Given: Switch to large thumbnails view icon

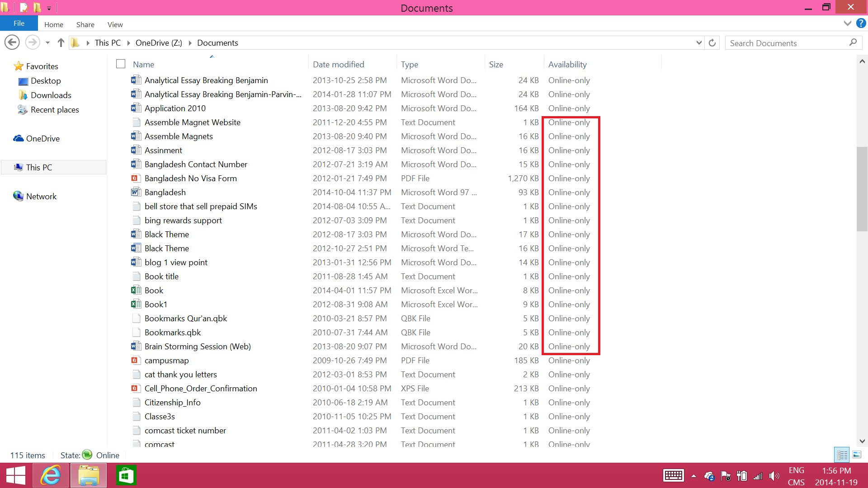Looking at the screenshot, I should [x=857, y=455].
